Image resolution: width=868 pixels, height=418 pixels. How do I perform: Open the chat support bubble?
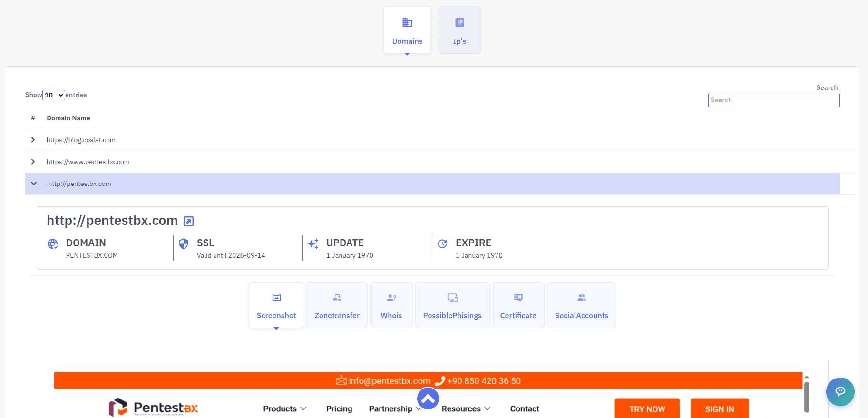tap(840, 391)
